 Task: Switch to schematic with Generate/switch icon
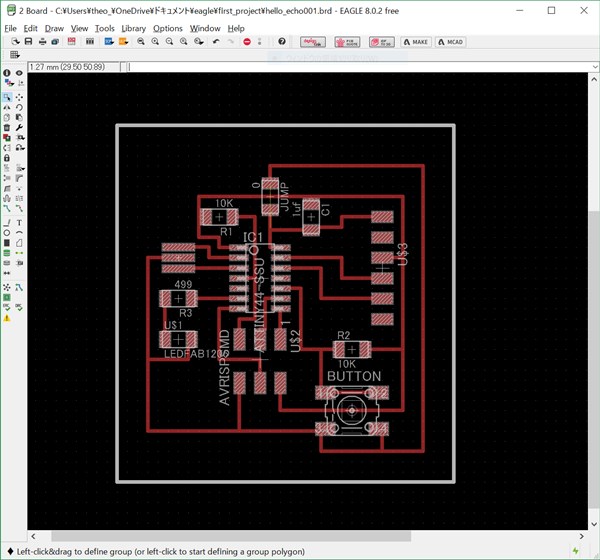[72, 41]
